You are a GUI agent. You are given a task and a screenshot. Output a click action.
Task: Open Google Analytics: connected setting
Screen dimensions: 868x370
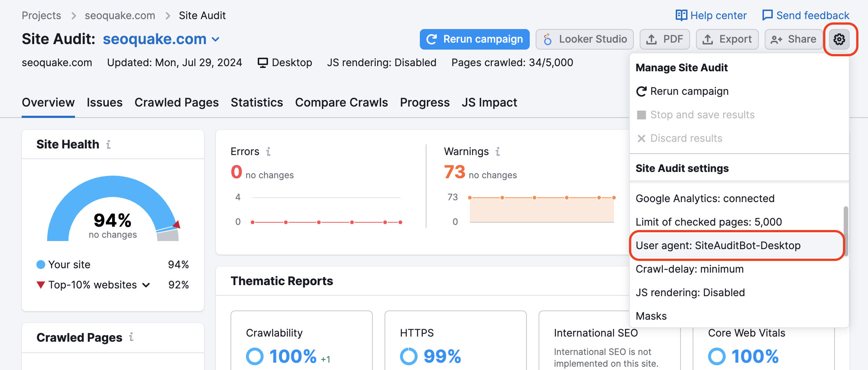pyautogui.click(x=737, y=198)
